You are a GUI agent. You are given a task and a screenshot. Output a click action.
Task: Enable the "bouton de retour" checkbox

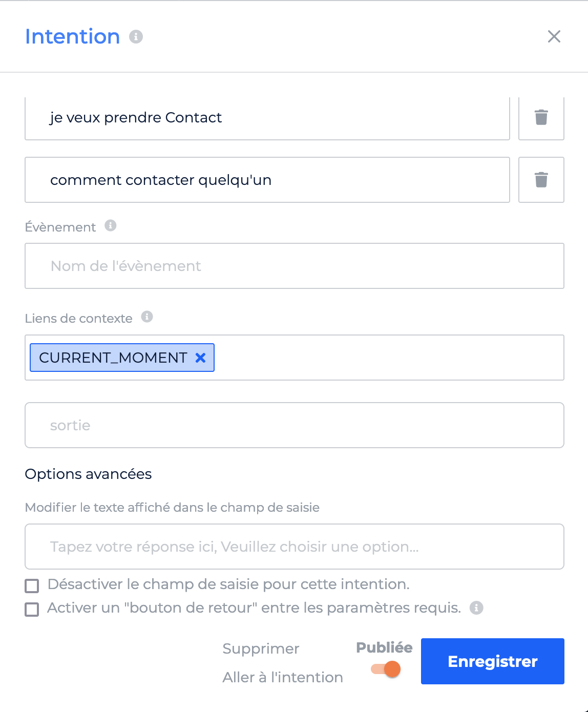coord(32,609)
